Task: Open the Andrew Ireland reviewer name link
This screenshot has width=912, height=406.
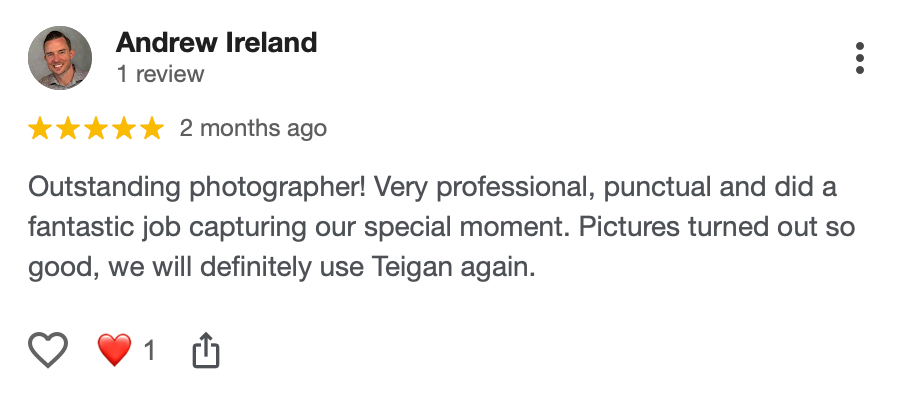Action: tap(216, 42)
